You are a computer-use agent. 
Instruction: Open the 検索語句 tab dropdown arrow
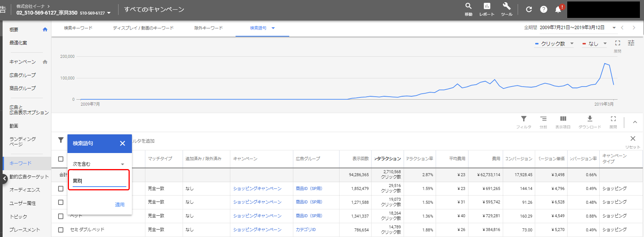pyautogui.click(x=273, y=28)
